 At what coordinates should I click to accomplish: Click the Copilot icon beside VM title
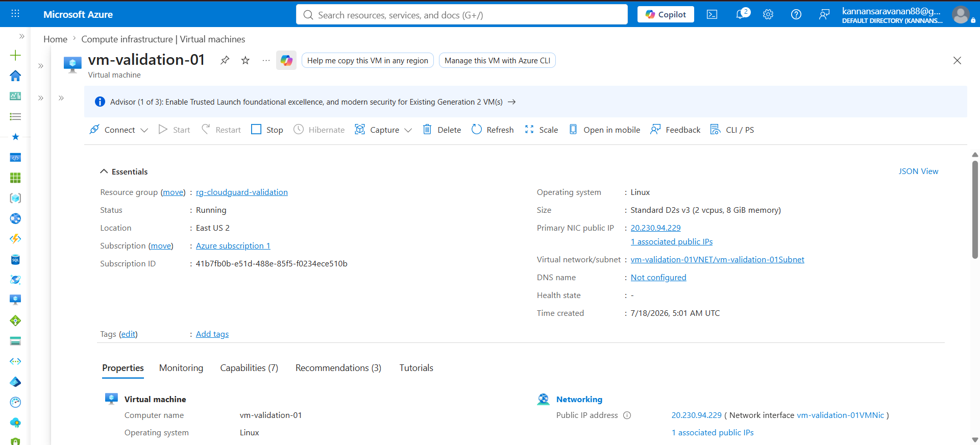click(x=286, y=60)
